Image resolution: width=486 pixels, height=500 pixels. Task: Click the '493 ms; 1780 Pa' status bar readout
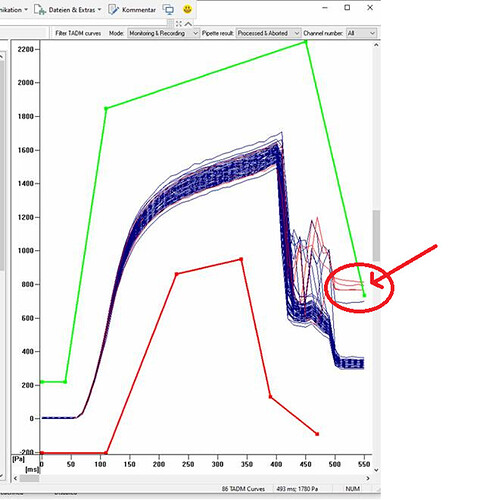pyautogui.click(x=297, y=489)
